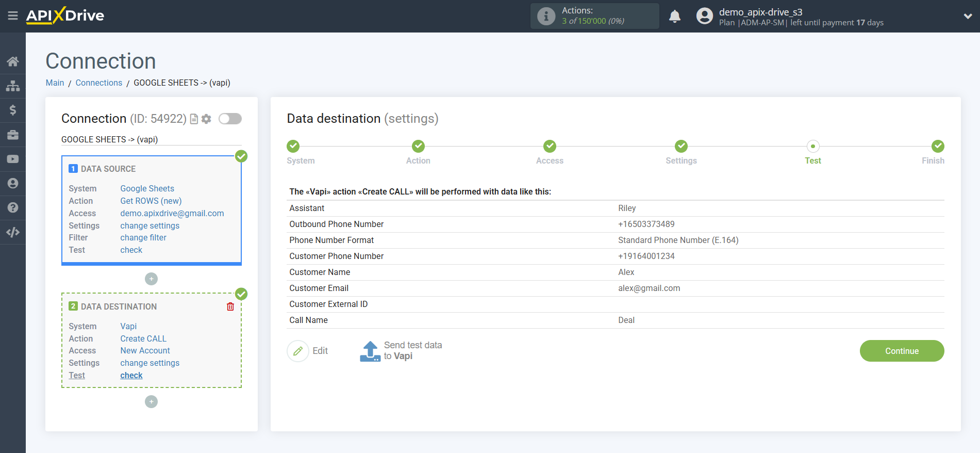The image size is (980, 453).
Task: Open the Home sidebar icon
Action: (13, 61)
